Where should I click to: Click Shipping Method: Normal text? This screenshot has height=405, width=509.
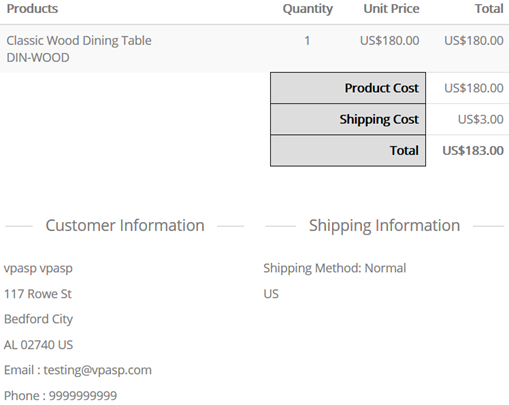click(x=335, y=269)
